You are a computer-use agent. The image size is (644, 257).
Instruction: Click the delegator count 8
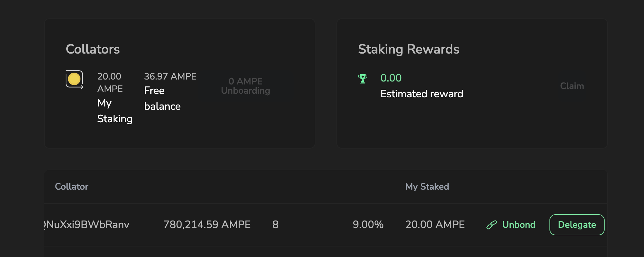pyautogui.click(x=275, y=224)
